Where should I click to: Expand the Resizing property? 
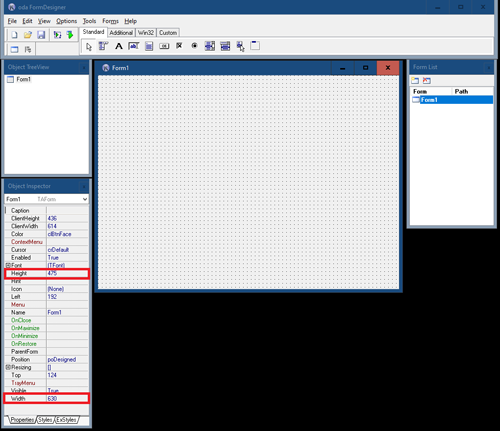click(8, 367)
